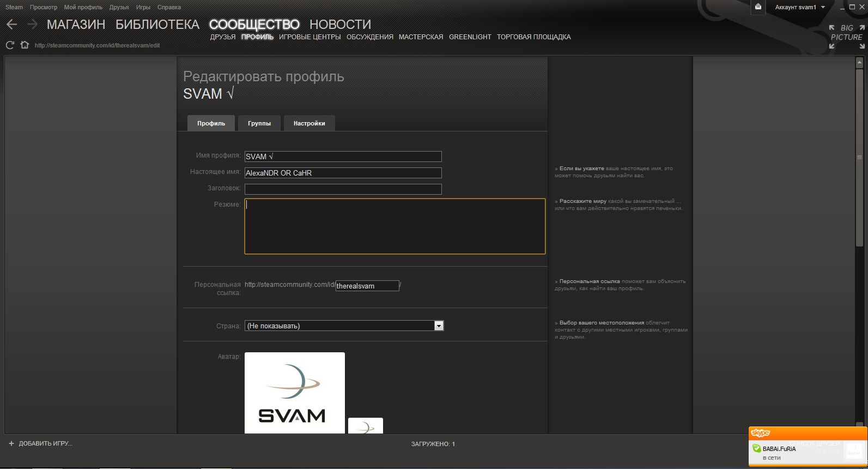Open the Мой профиль menu
The image size is (868, 469).
point(83,7)
